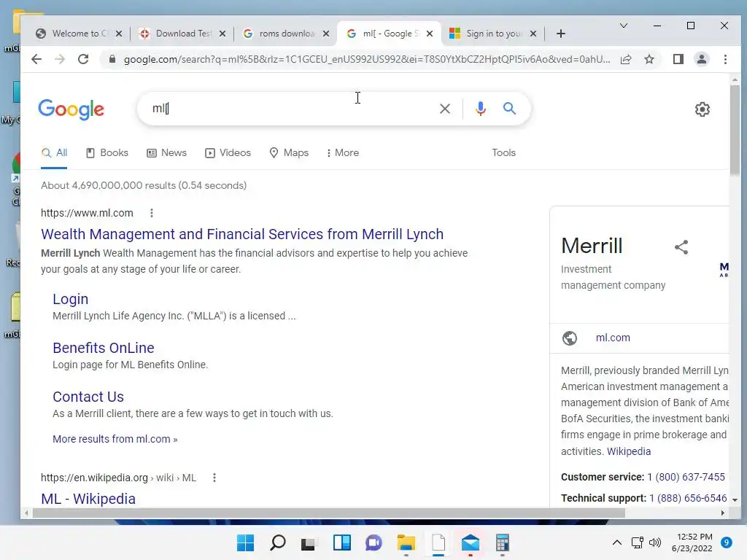Open Chrome's three-dot menu
747x560 pixels.
coord(725,59)
